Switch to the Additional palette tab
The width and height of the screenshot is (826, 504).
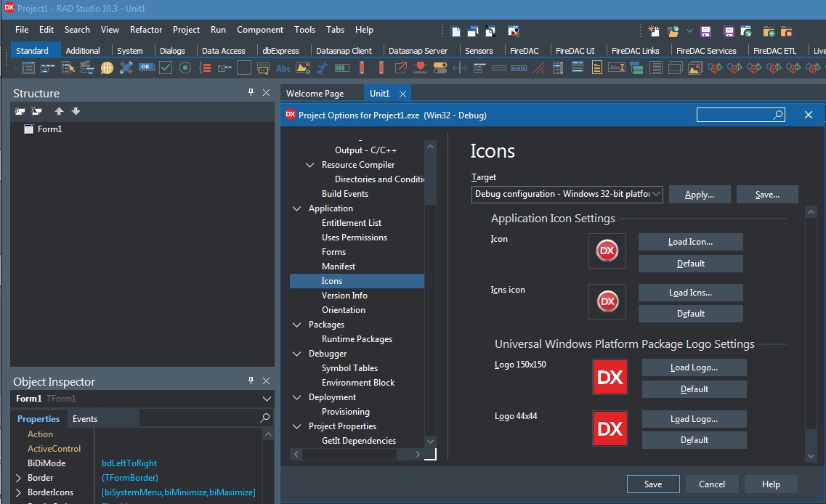point(83,51)
